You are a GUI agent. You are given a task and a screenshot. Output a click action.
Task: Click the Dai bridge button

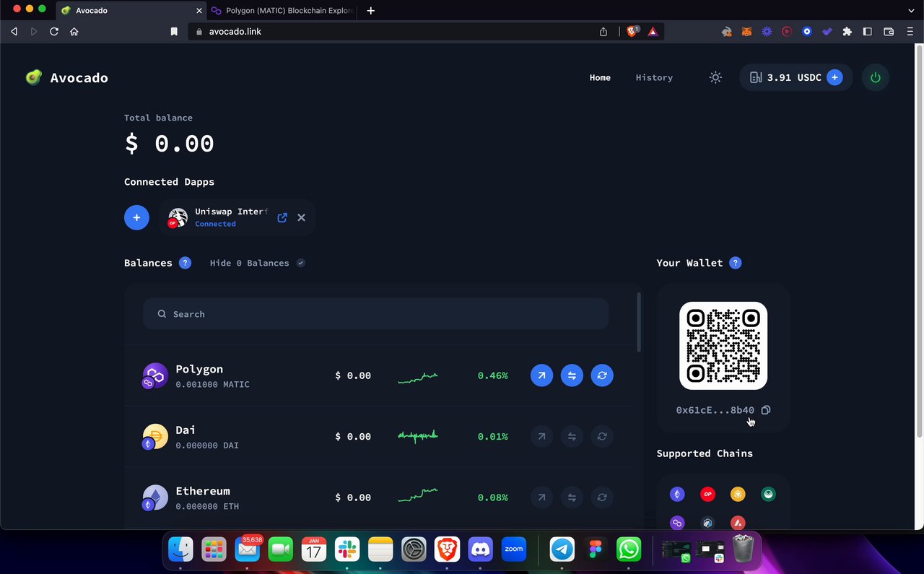tap(602, 436)
